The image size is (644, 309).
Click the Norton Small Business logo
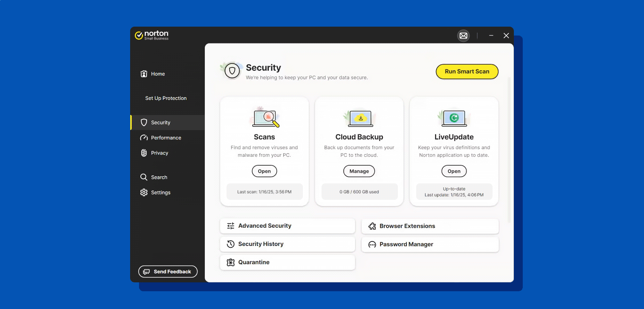click(151, 35)
